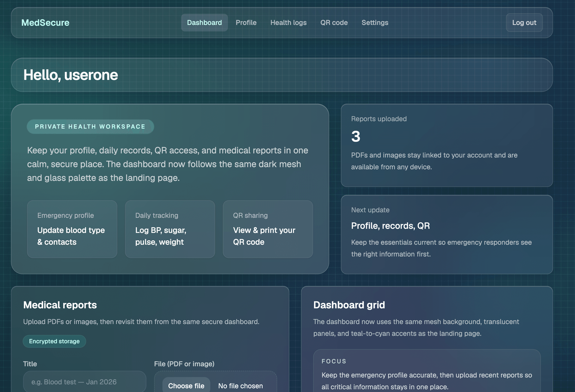Select the Daily tracking card
The height and width of the screenshot is (392, 575).
[170, 229]
